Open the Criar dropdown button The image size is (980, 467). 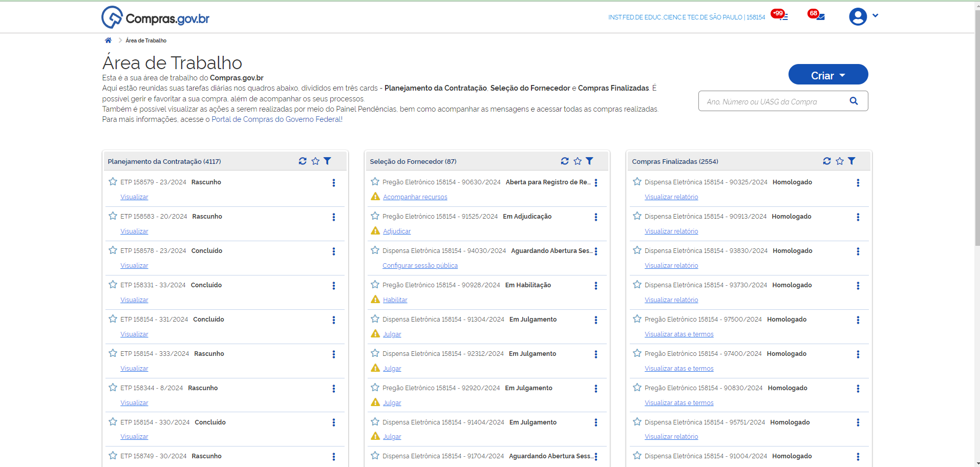pos(828,75)
